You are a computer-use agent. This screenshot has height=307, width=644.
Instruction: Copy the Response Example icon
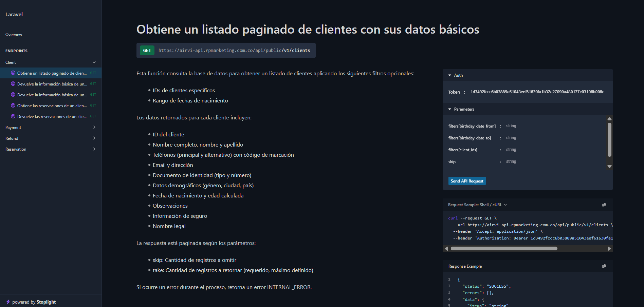pos(604,266)
